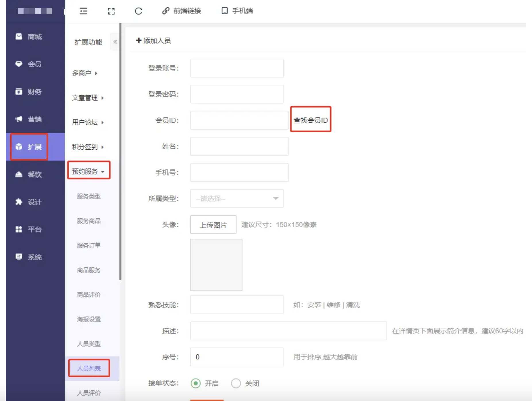Expand the 多商户 submenu
This screenshot has height=401, width=532.
85,73
